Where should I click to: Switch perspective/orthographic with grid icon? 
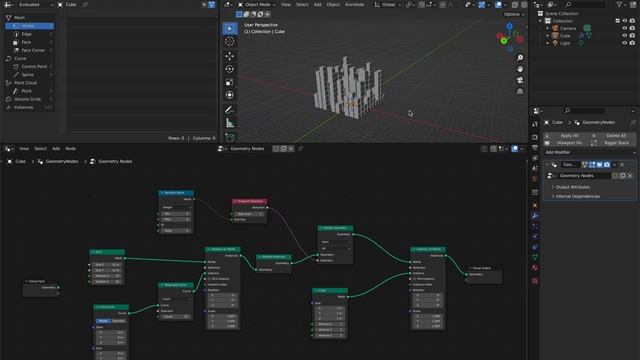[x=520, y=91]
